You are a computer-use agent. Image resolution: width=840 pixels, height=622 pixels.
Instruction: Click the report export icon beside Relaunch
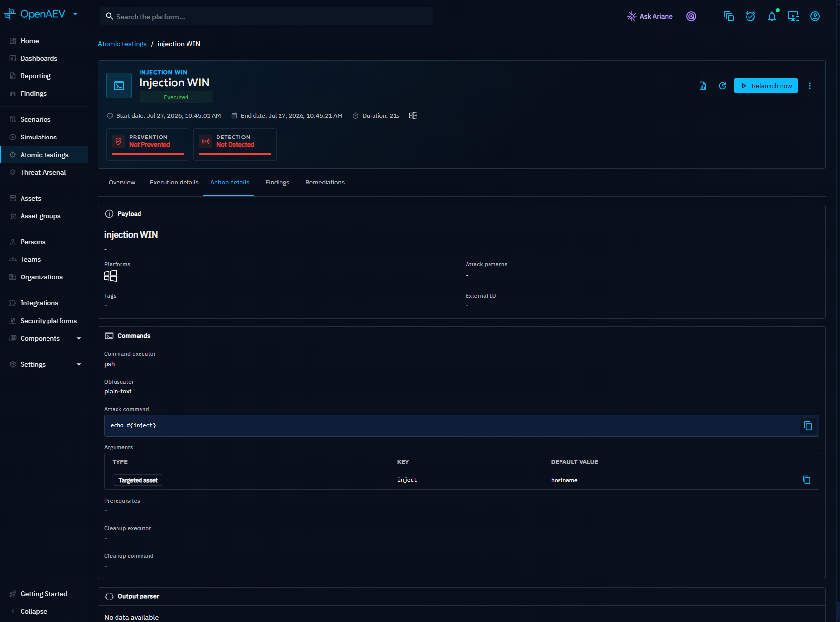click(703, 86)
